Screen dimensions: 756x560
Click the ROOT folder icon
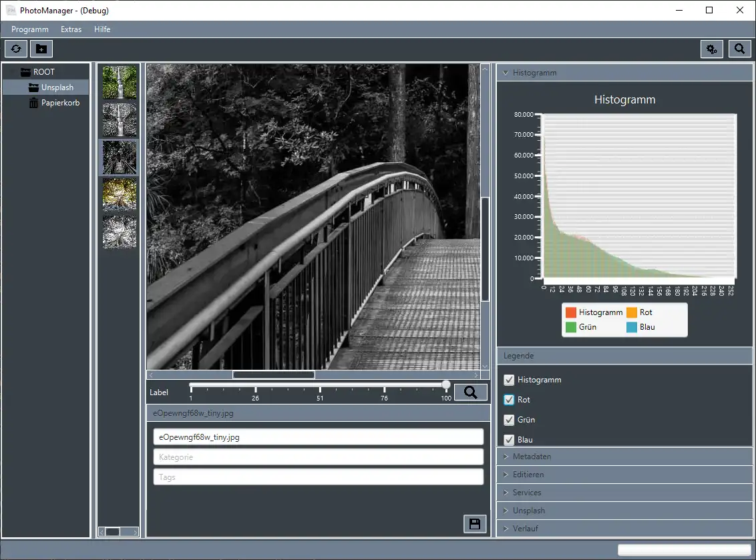pos(25,72)
